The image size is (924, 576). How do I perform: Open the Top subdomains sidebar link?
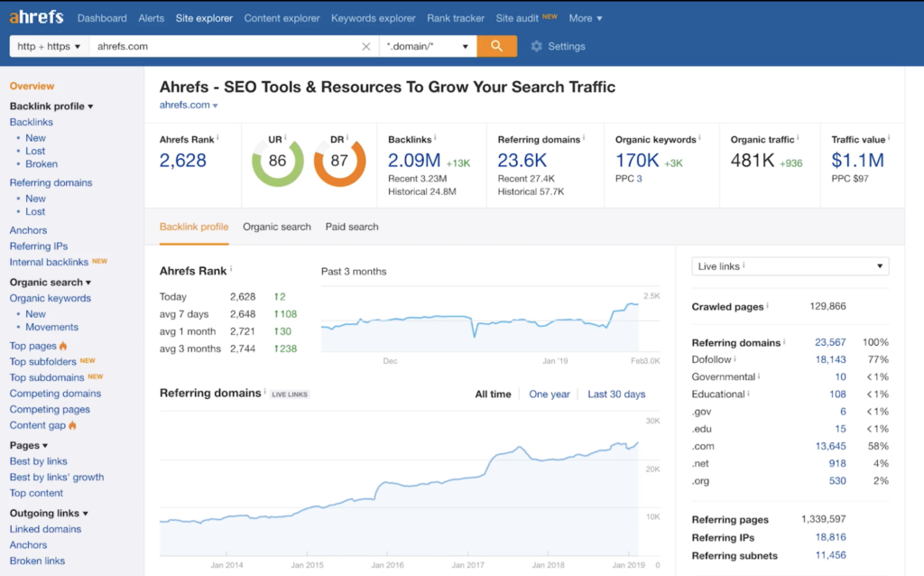[47, 377]
